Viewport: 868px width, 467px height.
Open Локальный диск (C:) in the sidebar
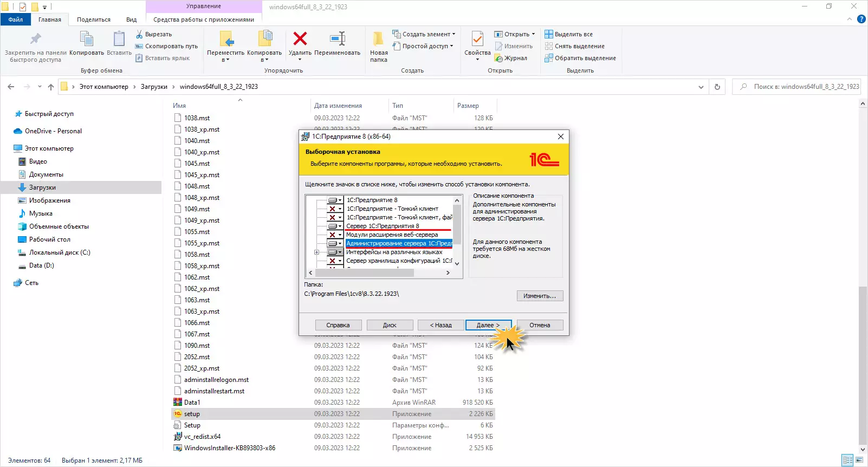[60, 252]
